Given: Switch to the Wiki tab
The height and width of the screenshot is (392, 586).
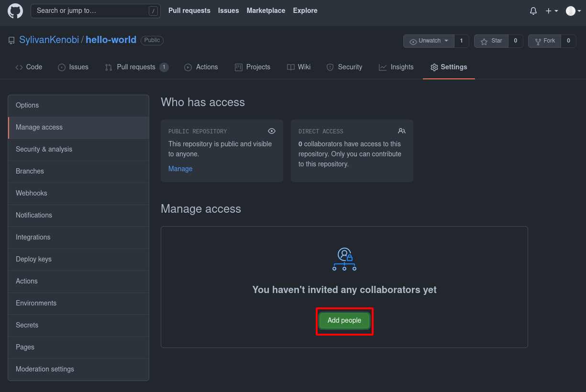Looking at the screenshot, I should [299, 67].
